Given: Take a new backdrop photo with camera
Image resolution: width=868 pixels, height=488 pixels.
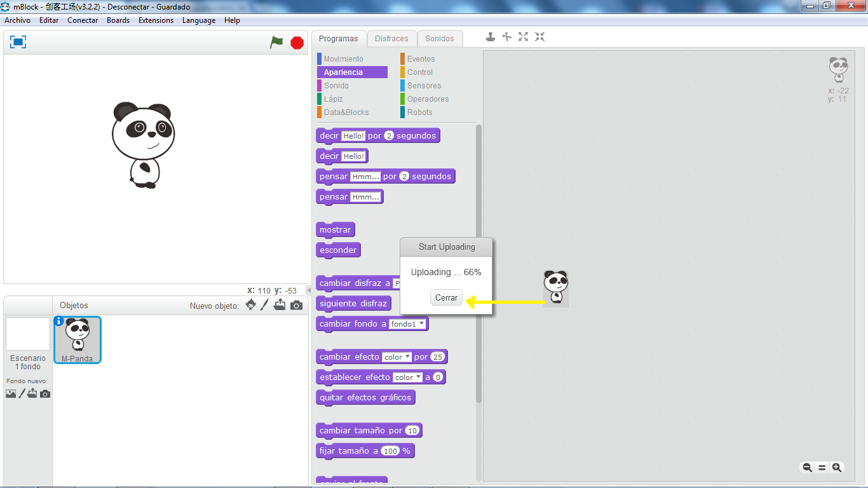Looking at the screenshot, I should [44, 394].
